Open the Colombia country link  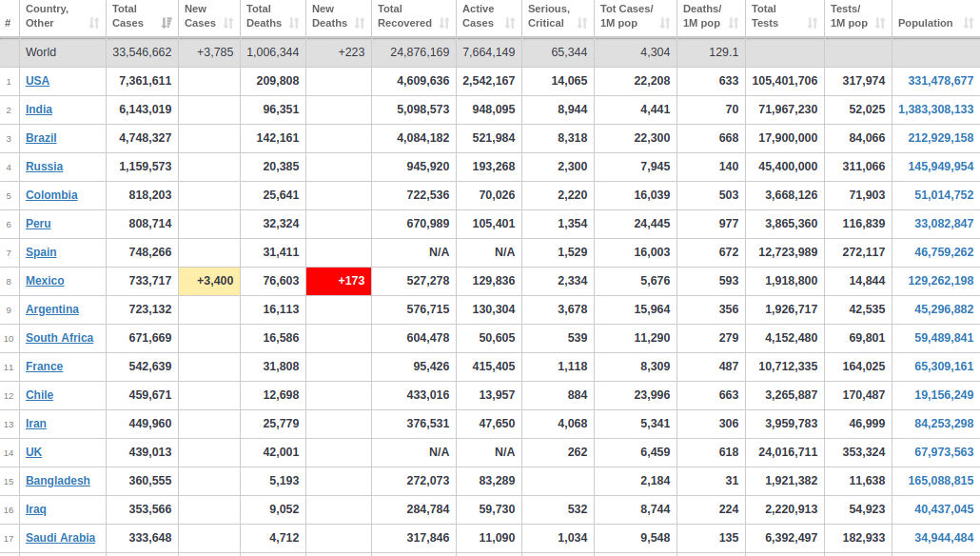click(x=52, y=195)
